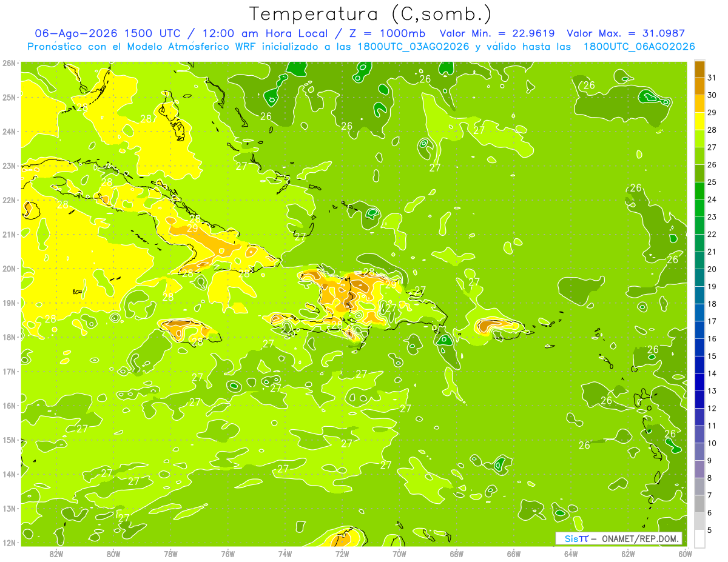Click the "72W" longitude axis label
Screen dimensions: 728x562
point(342,553)
